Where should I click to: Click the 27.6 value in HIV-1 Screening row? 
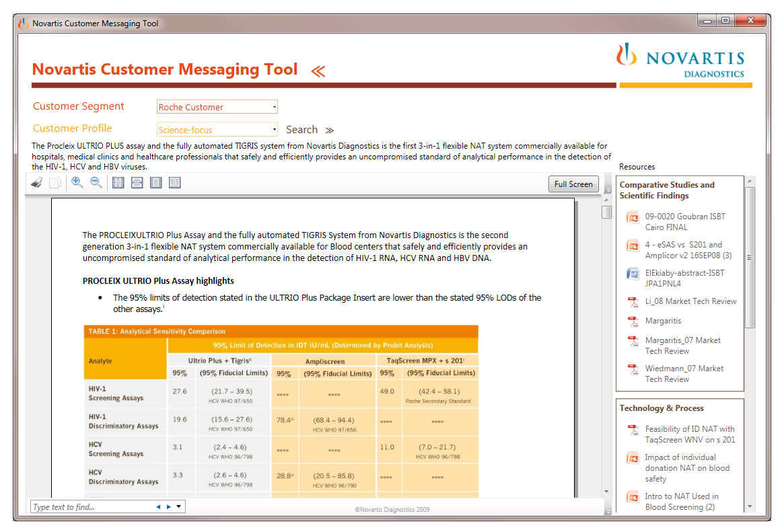pyautogui.click(x=180, y=391)
